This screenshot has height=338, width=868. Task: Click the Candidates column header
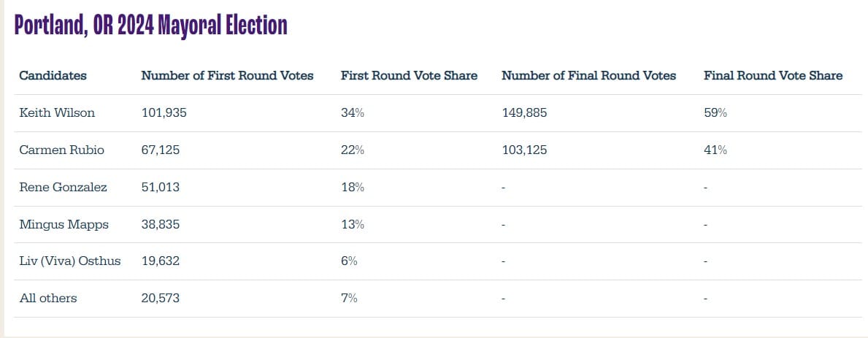[x=53, y=76]
